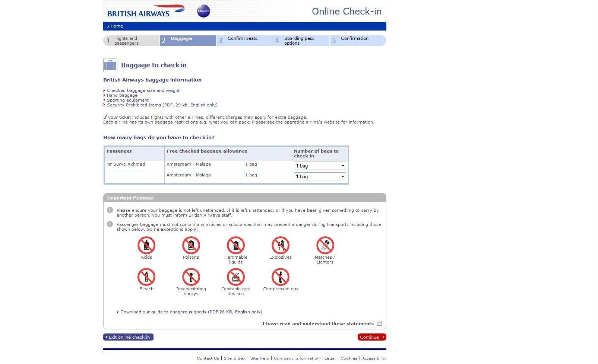Click the Bleach prohibited item icon
Image resolution: width=598 pixels, height=364 pixels.
pos(146,277)
